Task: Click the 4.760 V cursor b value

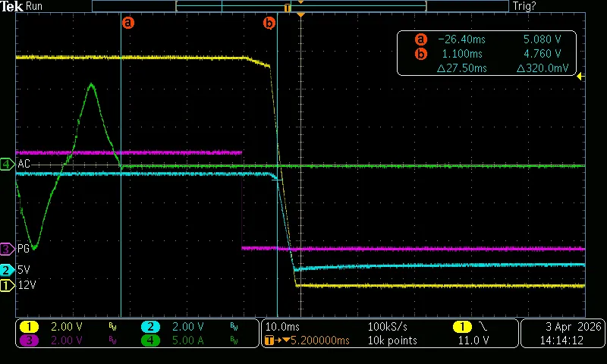Action: coord(542,54)
